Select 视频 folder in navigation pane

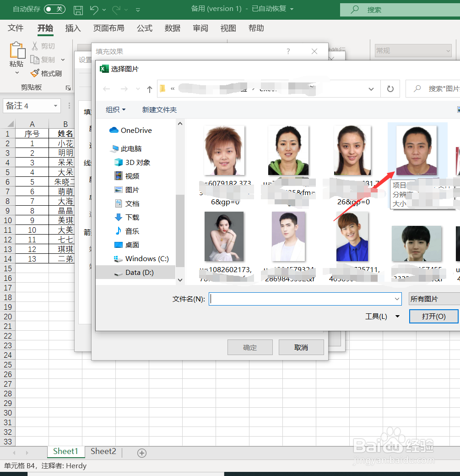click(127, 176)
